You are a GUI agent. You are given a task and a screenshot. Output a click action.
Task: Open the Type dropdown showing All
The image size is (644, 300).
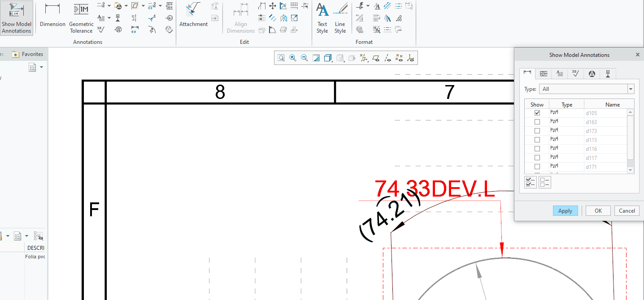(631, 89)
